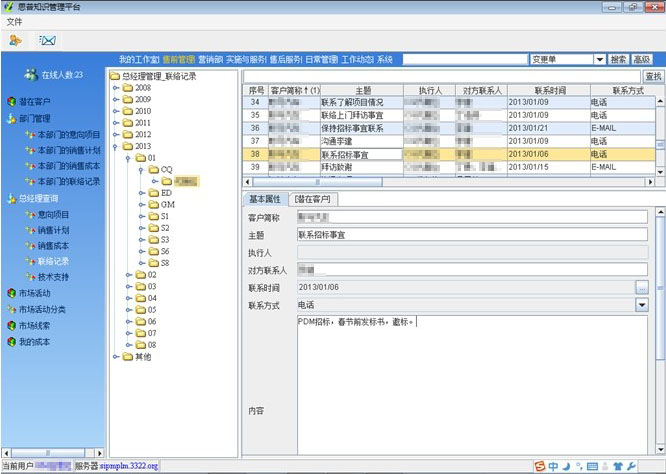Click the Sogou input method tray icon
Image resolution: width=666 pixels, height=474 pixels.
tap(539, 466)
